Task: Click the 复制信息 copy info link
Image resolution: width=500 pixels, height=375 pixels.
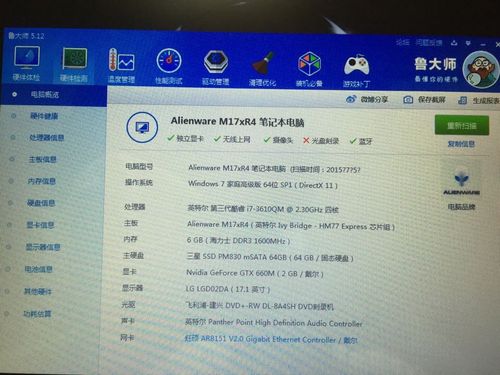Action: tap(461, 144)
